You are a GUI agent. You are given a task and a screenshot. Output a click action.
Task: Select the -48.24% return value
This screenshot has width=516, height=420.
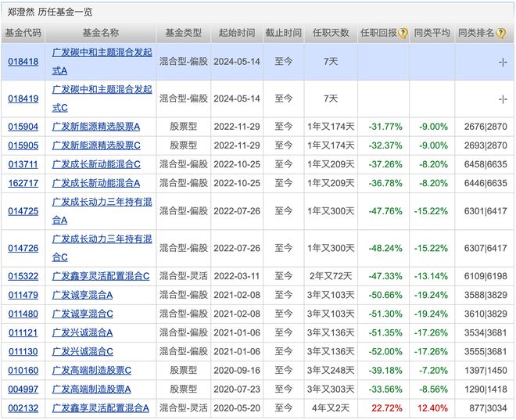click(385, 248)
